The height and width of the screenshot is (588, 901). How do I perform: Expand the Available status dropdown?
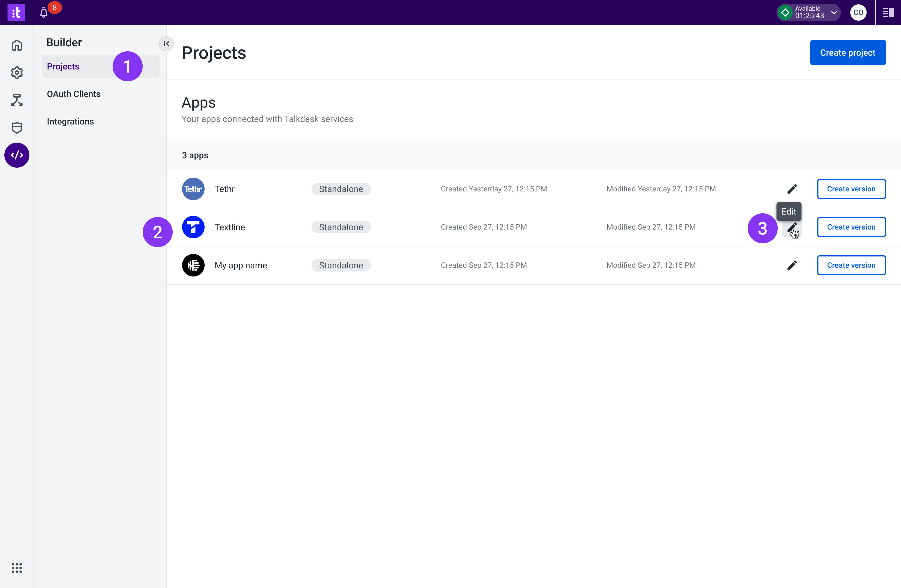[x=834, y=13]
